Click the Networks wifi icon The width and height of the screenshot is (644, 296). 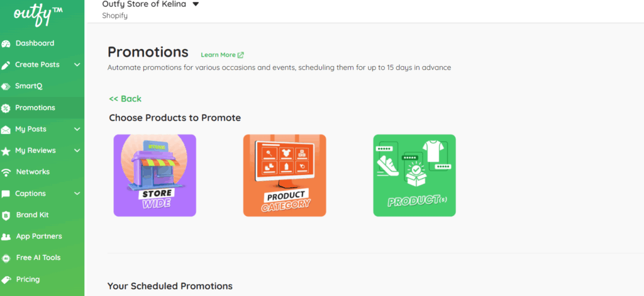pyautogui.click(x=6, y=173)
